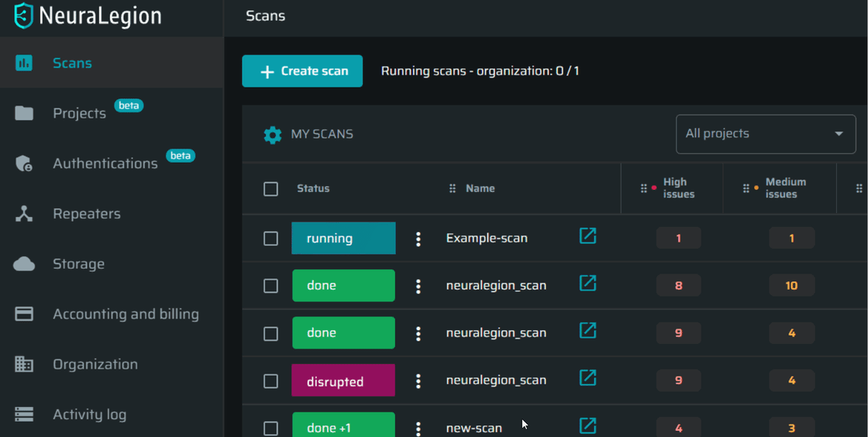Click Example-scan high issues count 1

point(679,239)
